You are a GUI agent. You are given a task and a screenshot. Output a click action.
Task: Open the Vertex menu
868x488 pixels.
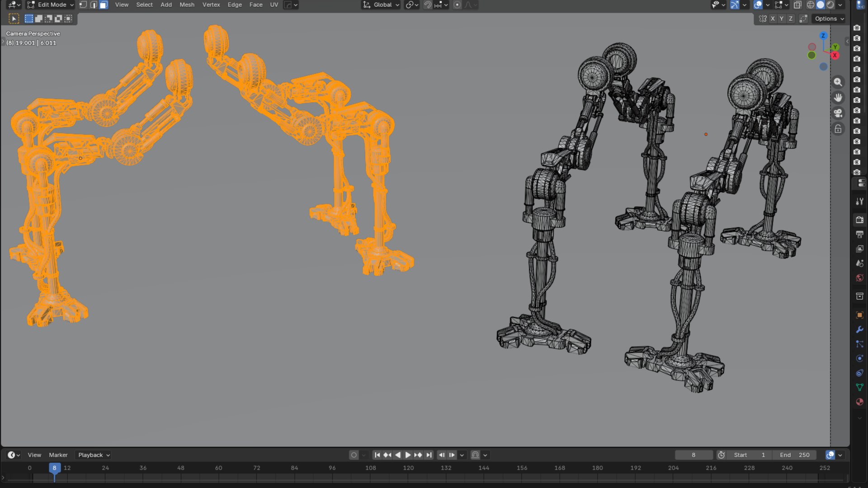[x=211, y=5]
